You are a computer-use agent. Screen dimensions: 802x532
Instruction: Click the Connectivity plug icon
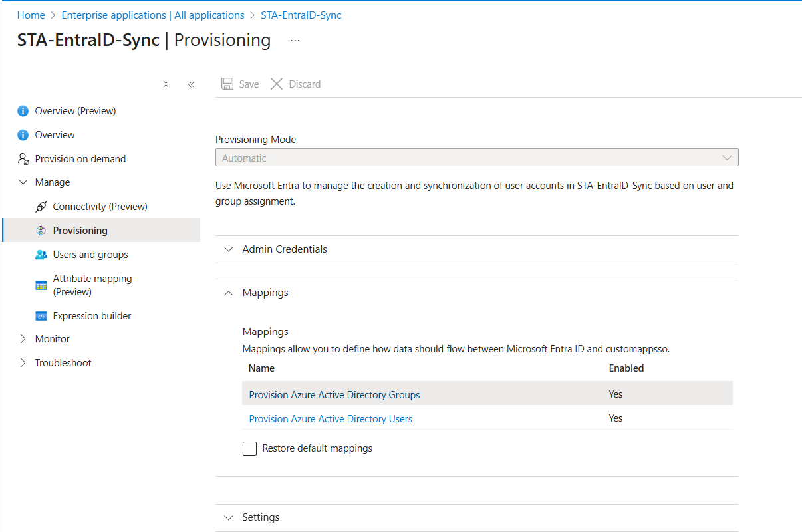click(x=41, y=207)
